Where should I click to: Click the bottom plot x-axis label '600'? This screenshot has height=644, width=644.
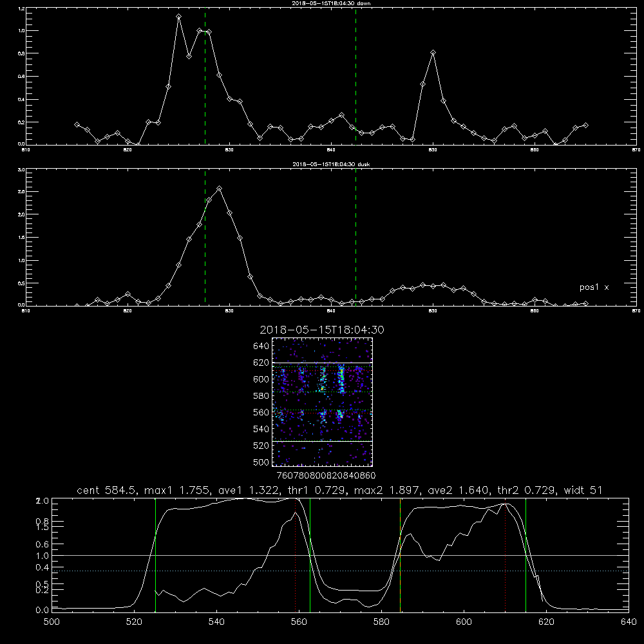[x=464, y=622]
